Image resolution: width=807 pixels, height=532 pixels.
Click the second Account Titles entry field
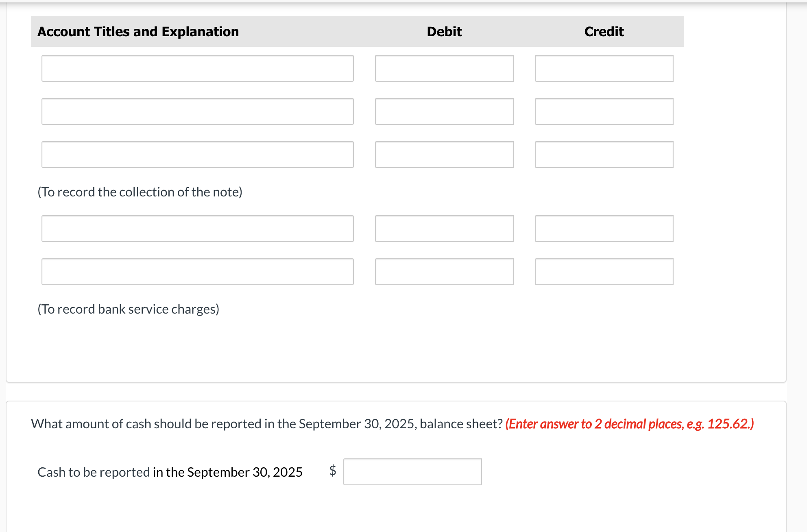[198, 111]
